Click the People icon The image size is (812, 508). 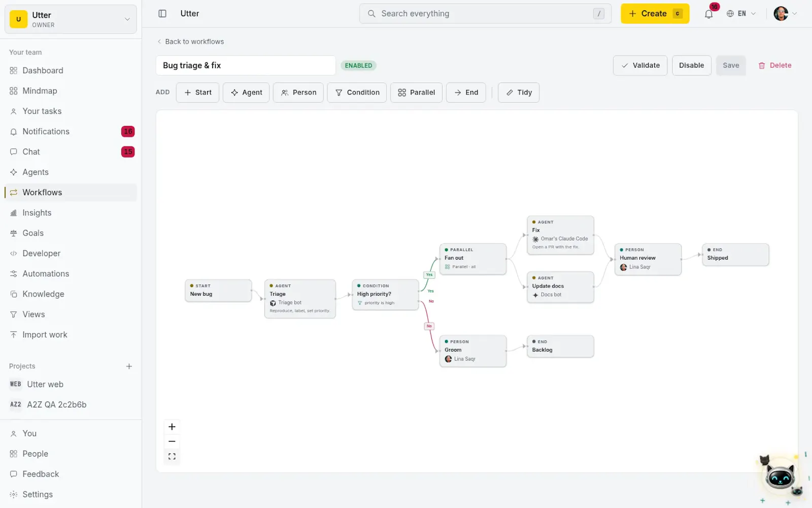[14, 454]
